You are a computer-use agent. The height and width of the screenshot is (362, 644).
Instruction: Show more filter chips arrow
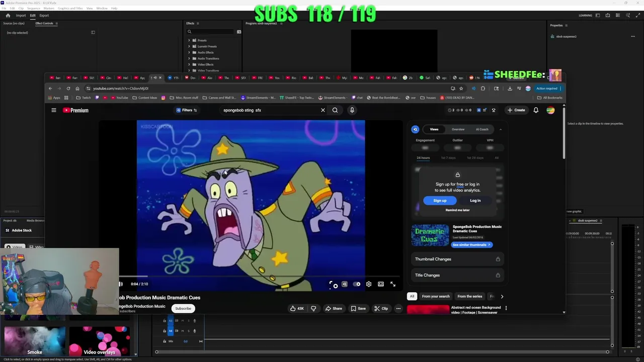point(502,297)
